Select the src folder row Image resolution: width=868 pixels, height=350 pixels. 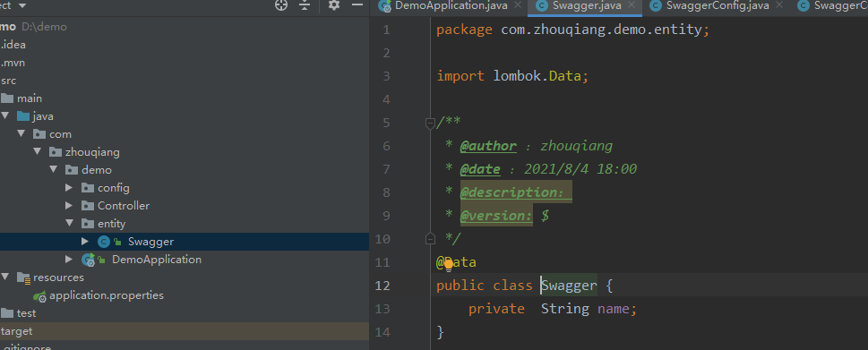[185, 81]
